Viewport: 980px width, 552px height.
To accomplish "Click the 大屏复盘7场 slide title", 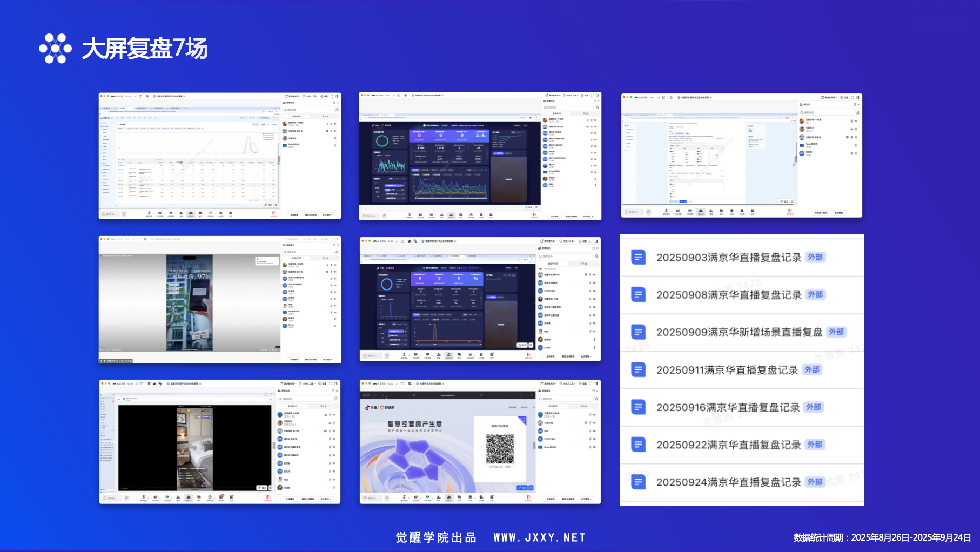I will pos(145,49).
